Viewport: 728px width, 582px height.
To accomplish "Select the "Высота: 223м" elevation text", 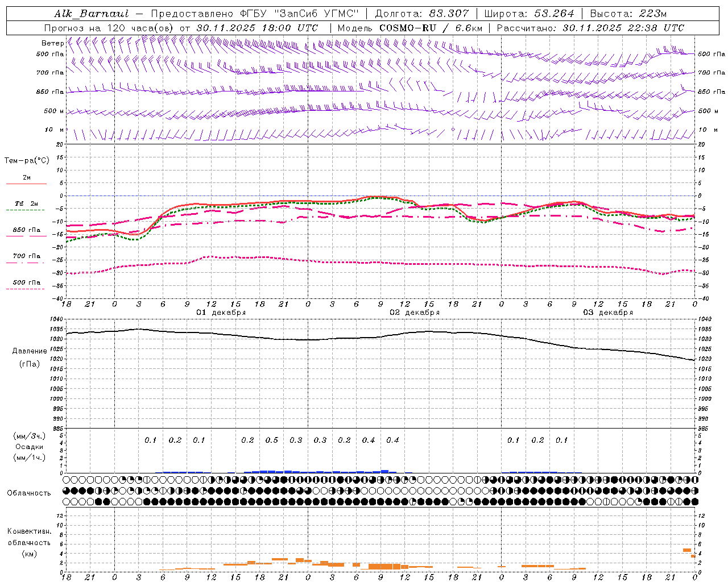I will (x=628, y=14).
